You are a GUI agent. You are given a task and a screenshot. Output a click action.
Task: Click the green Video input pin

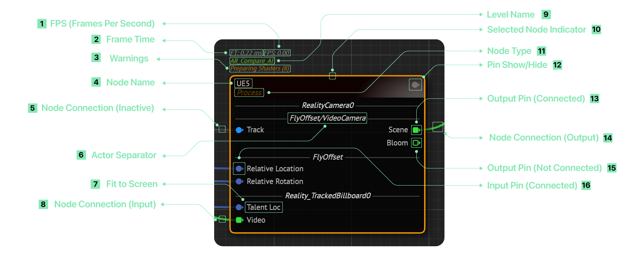coord(239,220)
